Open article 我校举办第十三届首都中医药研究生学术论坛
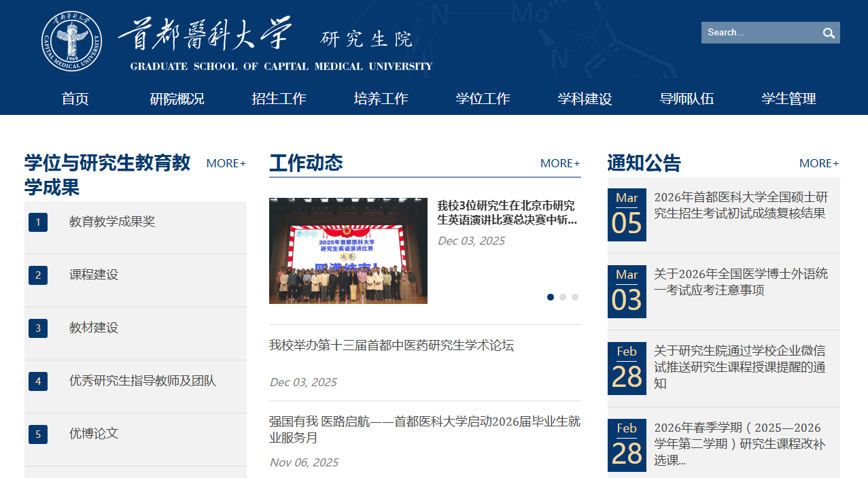This screenshot has width=868, height=478. point(392,345)
